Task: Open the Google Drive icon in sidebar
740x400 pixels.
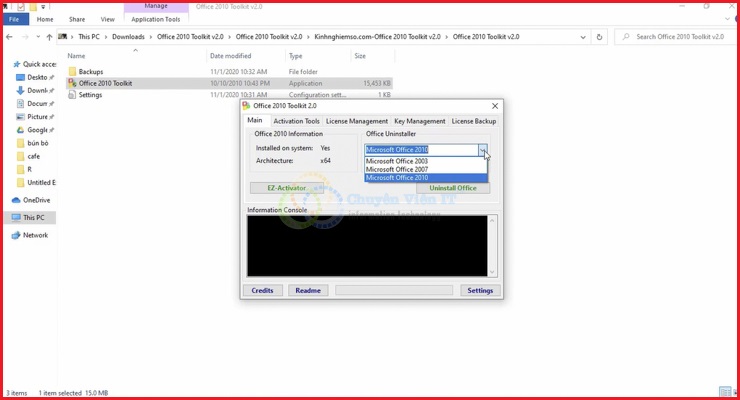Action: 20,130
